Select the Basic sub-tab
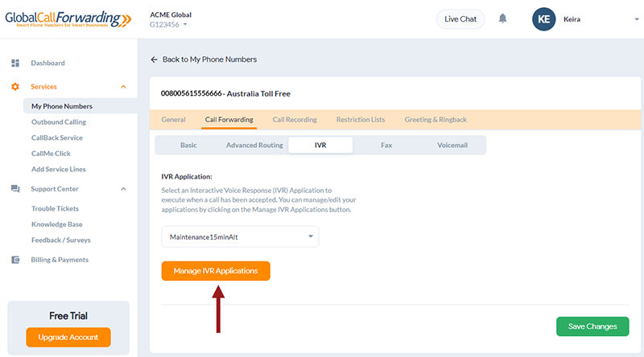This screenshot has height=357, width=644. click(188, 146)
